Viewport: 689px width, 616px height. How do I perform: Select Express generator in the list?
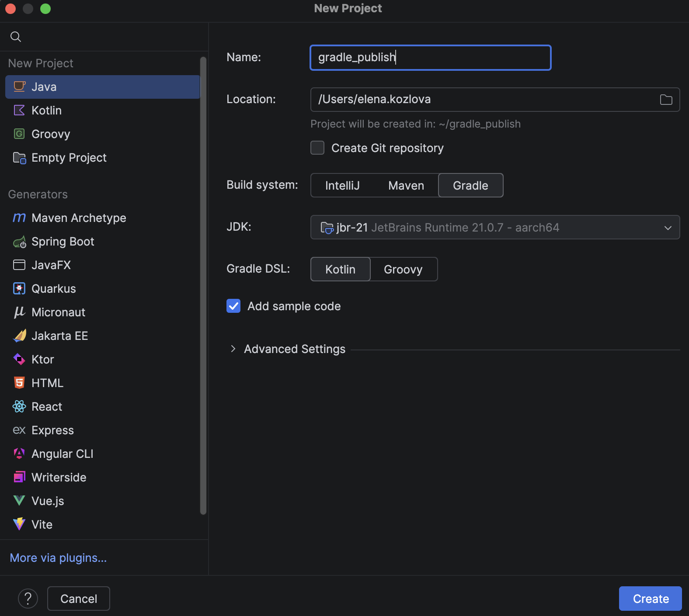coord(102,430)
